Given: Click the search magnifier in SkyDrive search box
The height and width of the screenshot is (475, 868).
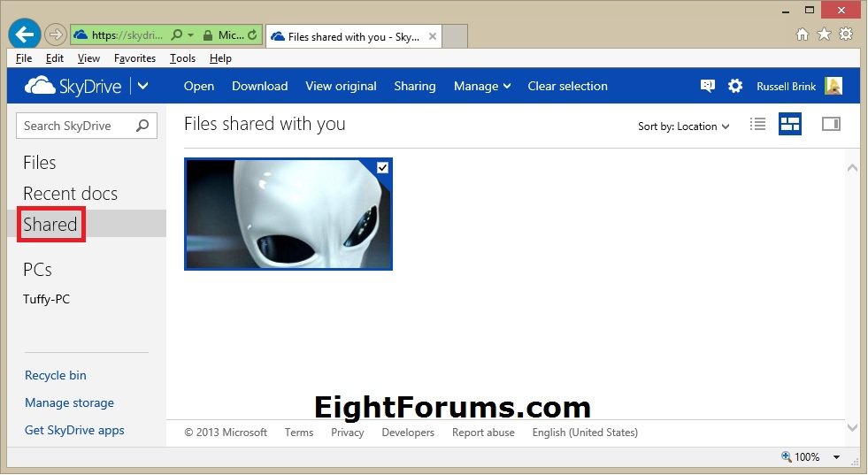Looking at the screenshot, I should coord(142,126).
